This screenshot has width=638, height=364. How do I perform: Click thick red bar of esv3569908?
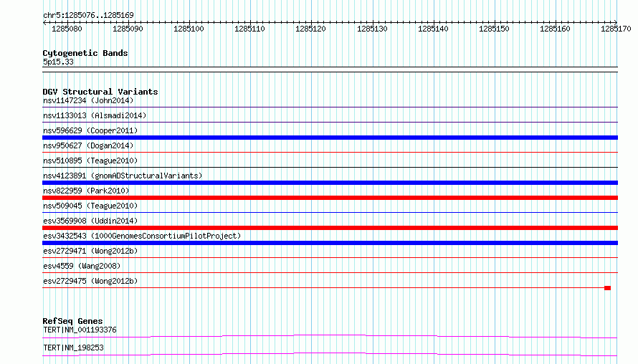coord(330,228)
